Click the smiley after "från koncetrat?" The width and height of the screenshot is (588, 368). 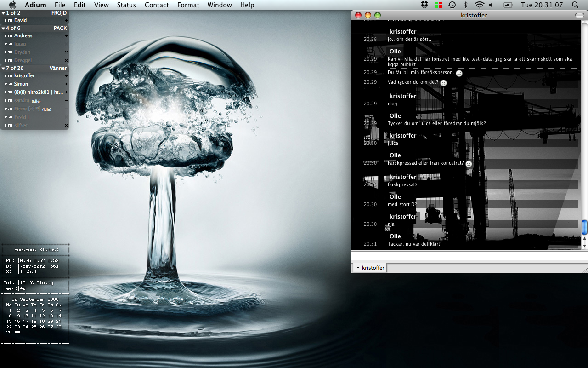[x=469, y=164]
